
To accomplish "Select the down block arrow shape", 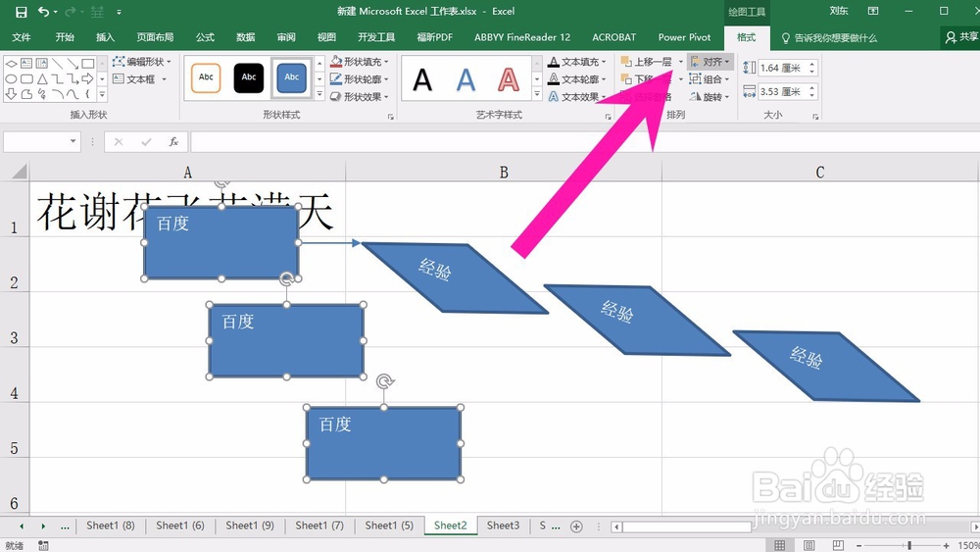I will point(11,94).
